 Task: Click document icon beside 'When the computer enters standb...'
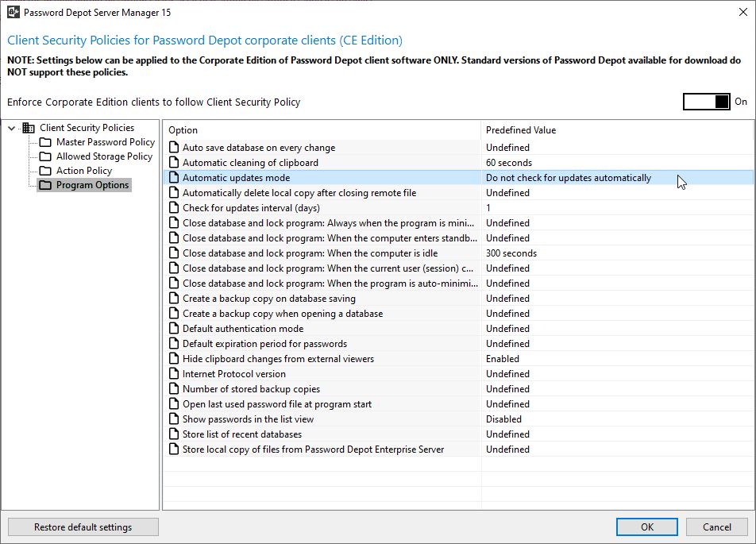[174, 237]
